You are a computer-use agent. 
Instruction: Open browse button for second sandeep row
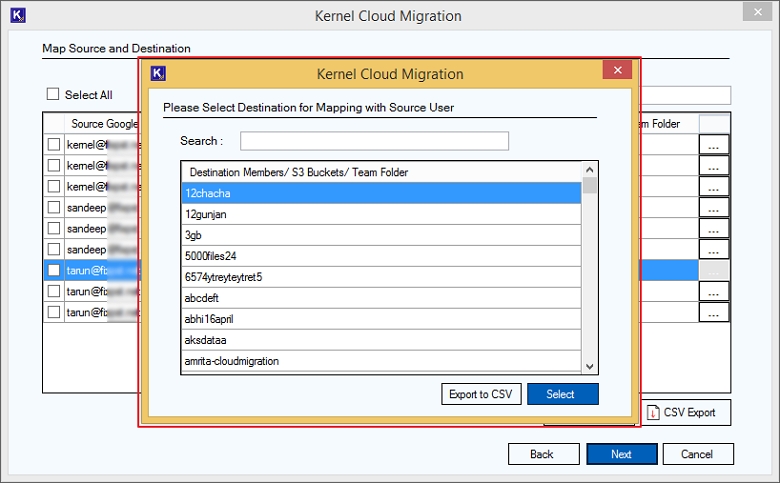[x=714, y=228]
